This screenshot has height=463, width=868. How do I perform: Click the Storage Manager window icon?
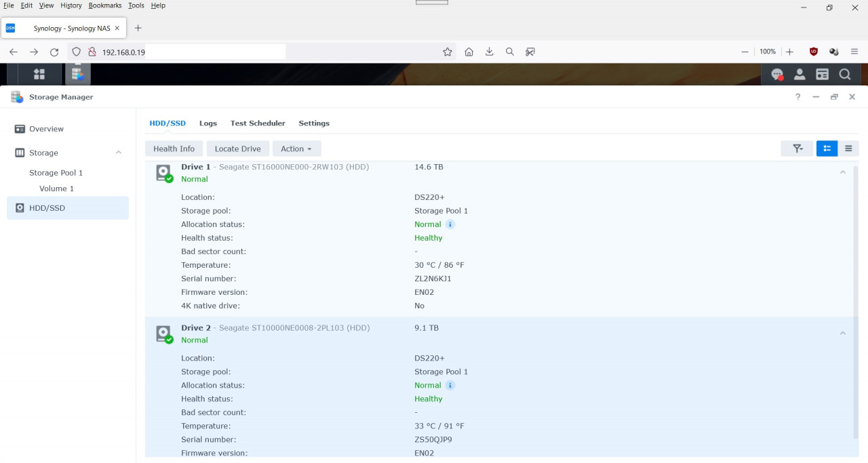tap(16, 97)
